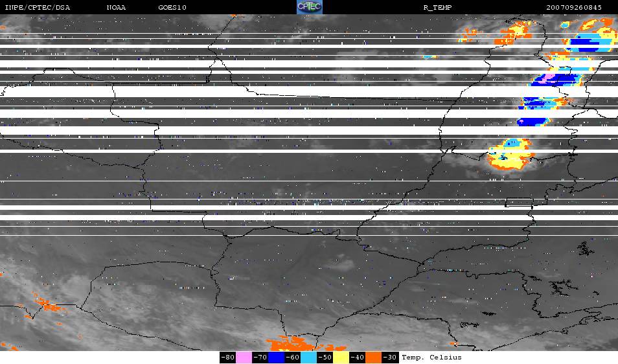The width and height of the screenshot is (618, 364).
Task: Click the Temp. Celsius legend caption
Action: [x=431, y=358]
